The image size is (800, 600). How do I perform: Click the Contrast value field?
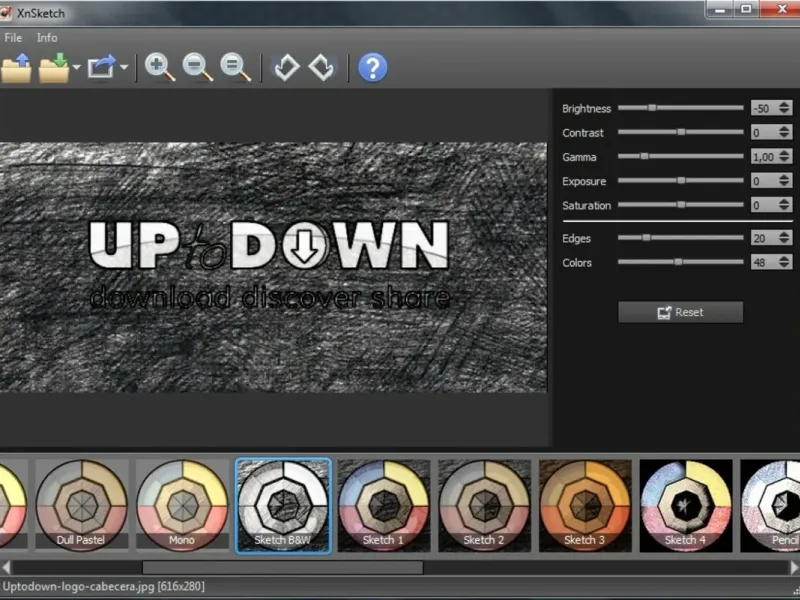(764, 133)
